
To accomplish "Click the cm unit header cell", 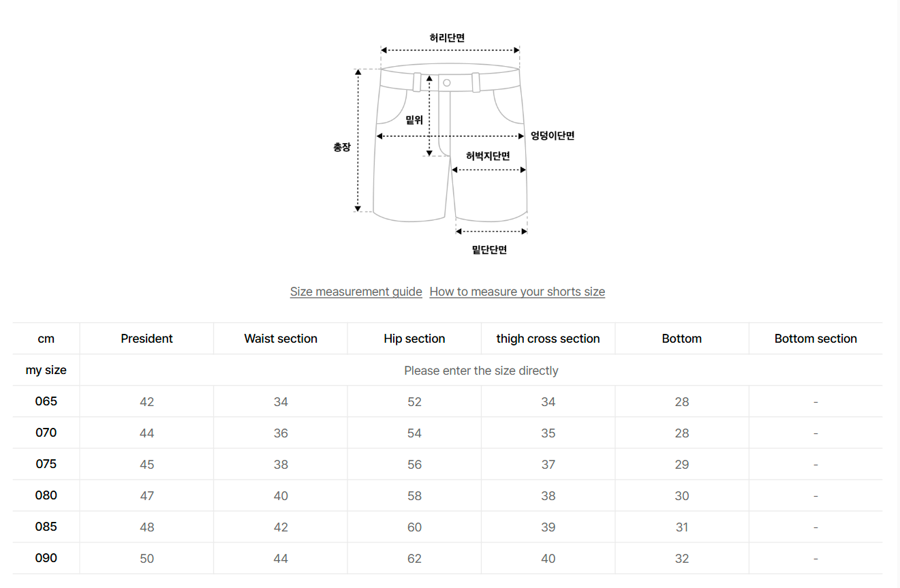I will pos(46,339).
